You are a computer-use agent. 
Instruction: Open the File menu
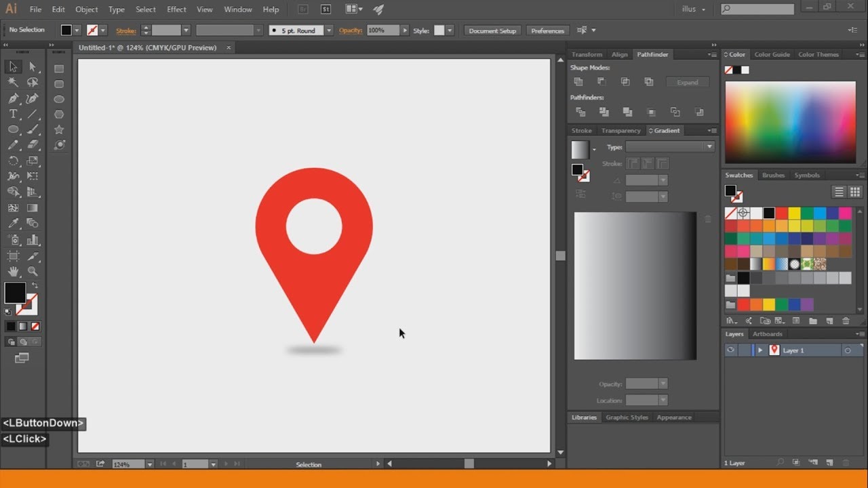click(x=35, y=9)
